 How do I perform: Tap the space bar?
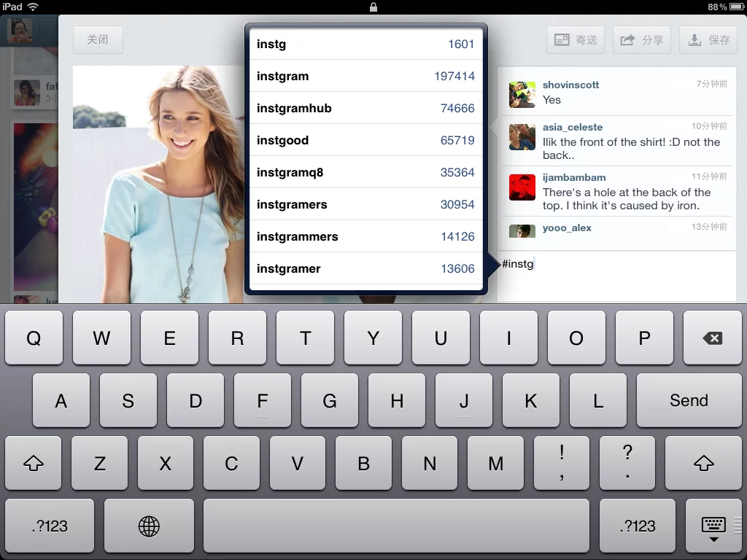click(x=396, y=526)
